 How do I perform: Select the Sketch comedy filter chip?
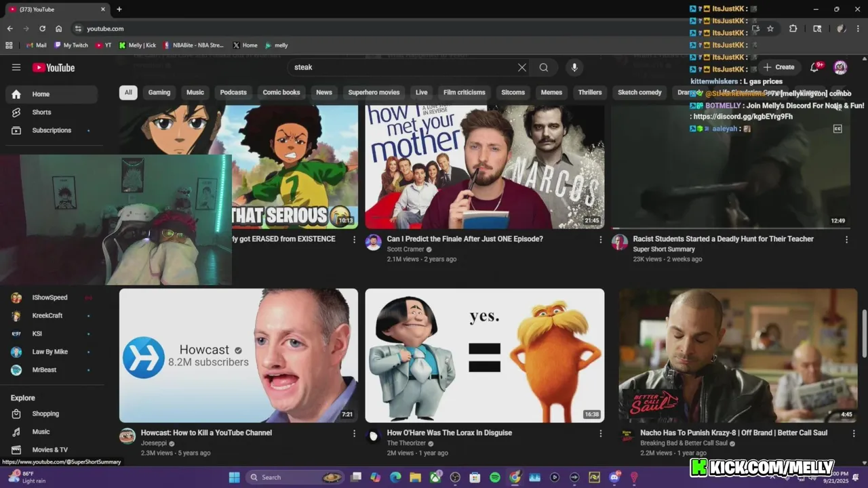point(639,92)
